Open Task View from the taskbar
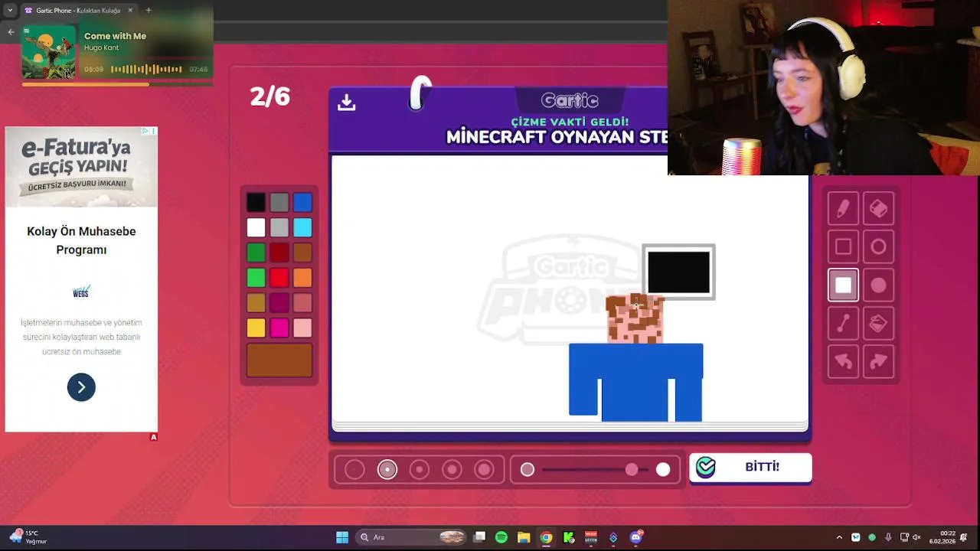The width and height of the screenshot is (980, 551). point(479,537)
